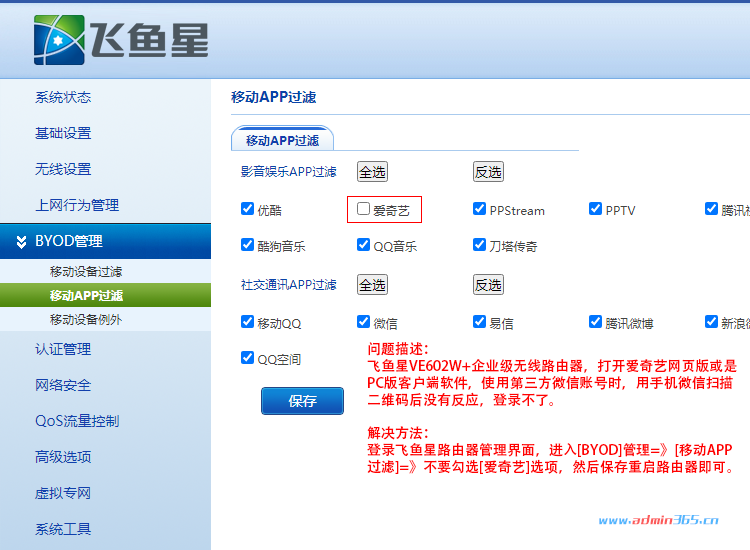Uncheck the PPStream checkbox
The height and width of the screenshot is (550, 750).
pos(479,209)
